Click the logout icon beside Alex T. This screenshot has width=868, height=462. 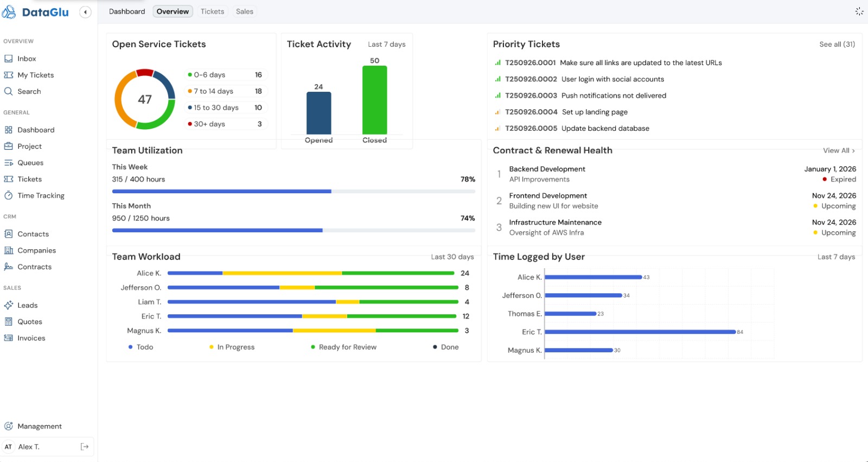[x=85, y=447]
